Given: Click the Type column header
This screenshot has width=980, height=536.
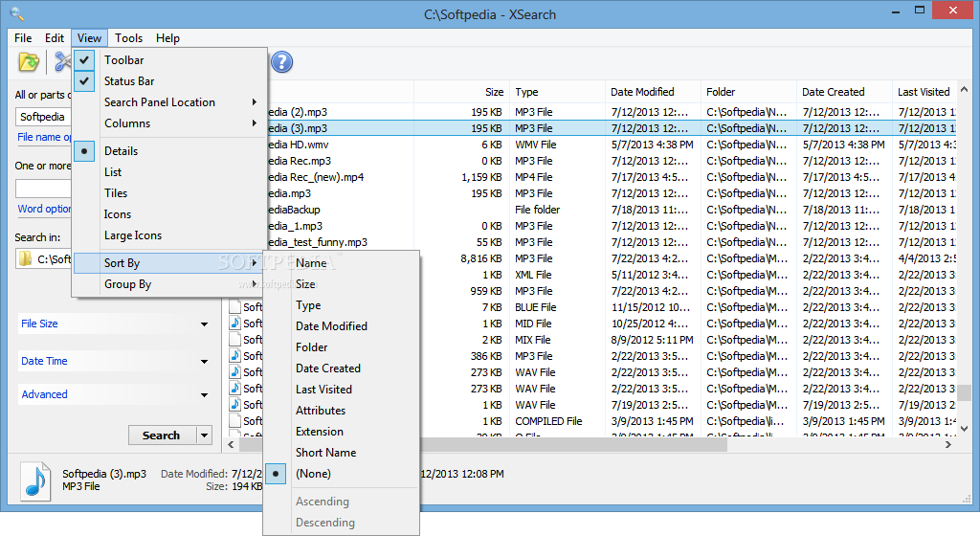Looking at the screenshot, I should (558, 92).
